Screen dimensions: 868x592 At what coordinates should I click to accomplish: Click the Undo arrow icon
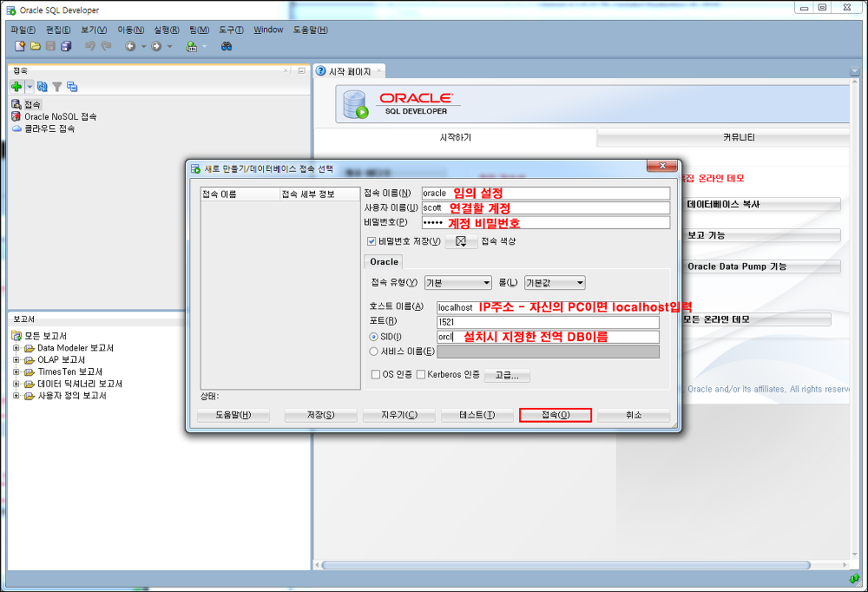90,46
